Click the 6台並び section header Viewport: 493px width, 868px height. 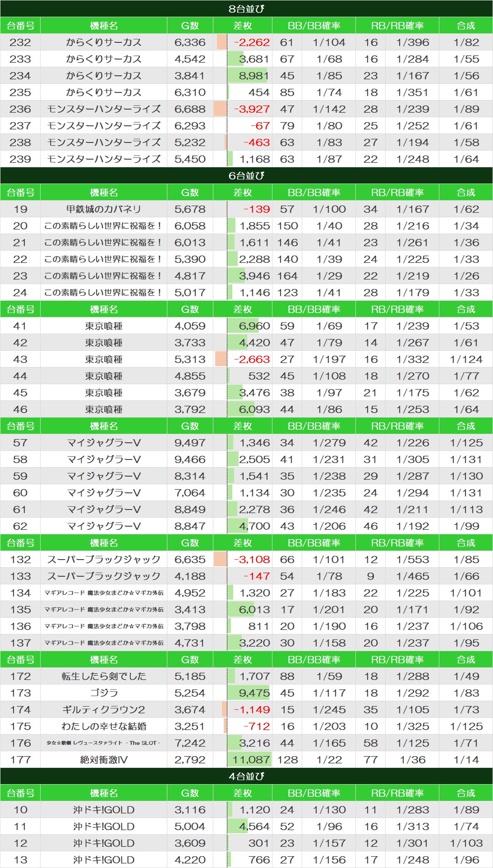click(x=246, y=175)
